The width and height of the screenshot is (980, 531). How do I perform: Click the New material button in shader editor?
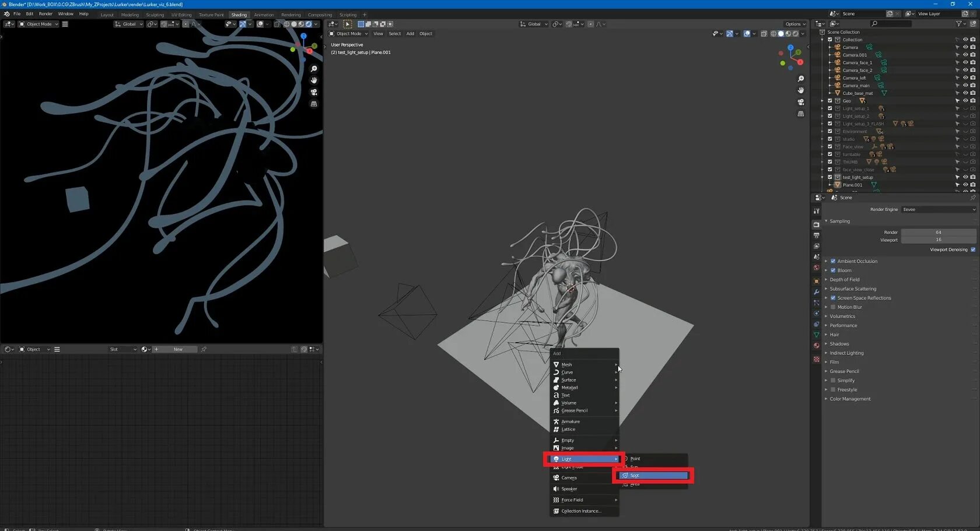click(175, 349)
